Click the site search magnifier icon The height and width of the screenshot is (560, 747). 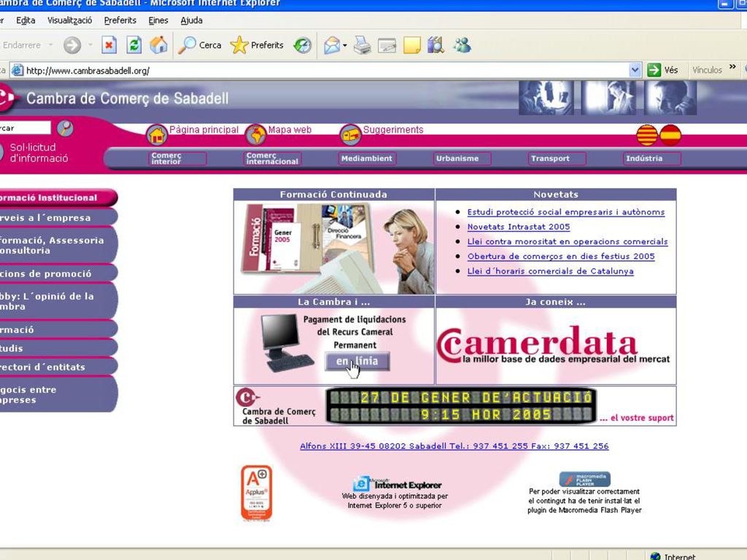[65, 128]
